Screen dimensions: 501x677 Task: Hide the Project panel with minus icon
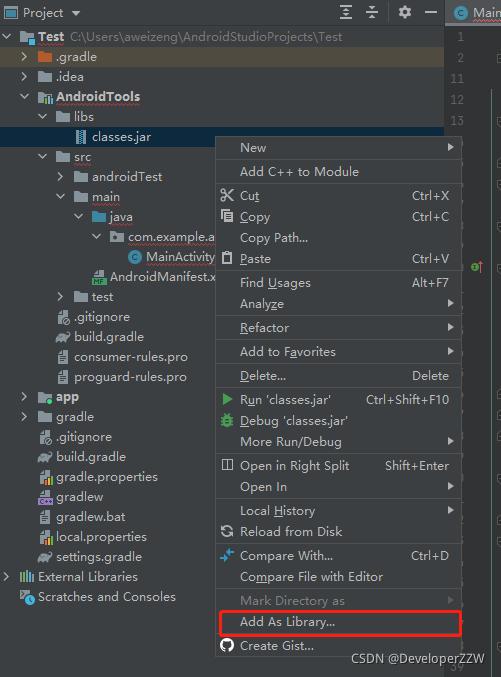[x=431, y=12]
